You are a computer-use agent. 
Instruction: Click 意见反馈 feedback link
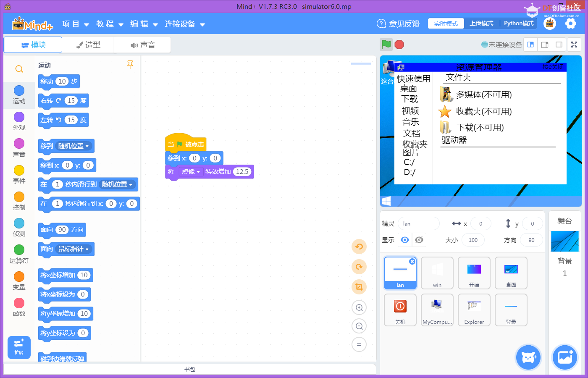[398, 24]
